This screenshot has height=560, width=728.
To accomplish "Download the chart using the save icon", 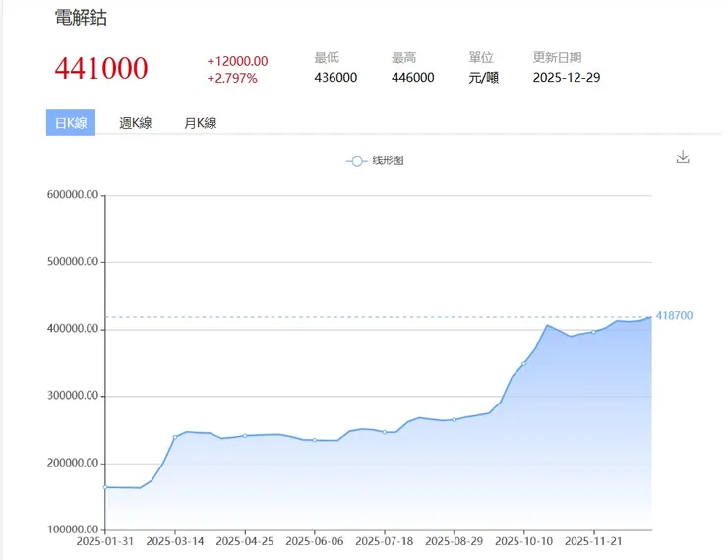I will (x=683, y=156).
